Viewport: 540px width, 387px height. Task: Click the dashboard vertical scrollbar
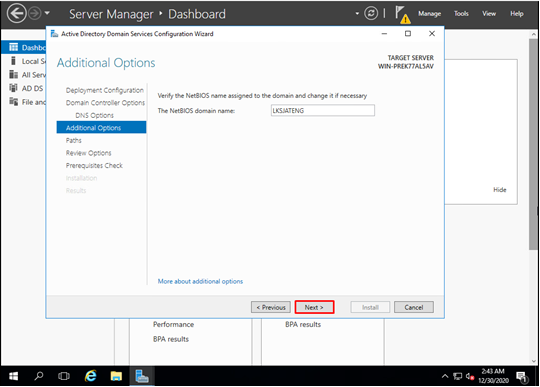click(533, 145)
